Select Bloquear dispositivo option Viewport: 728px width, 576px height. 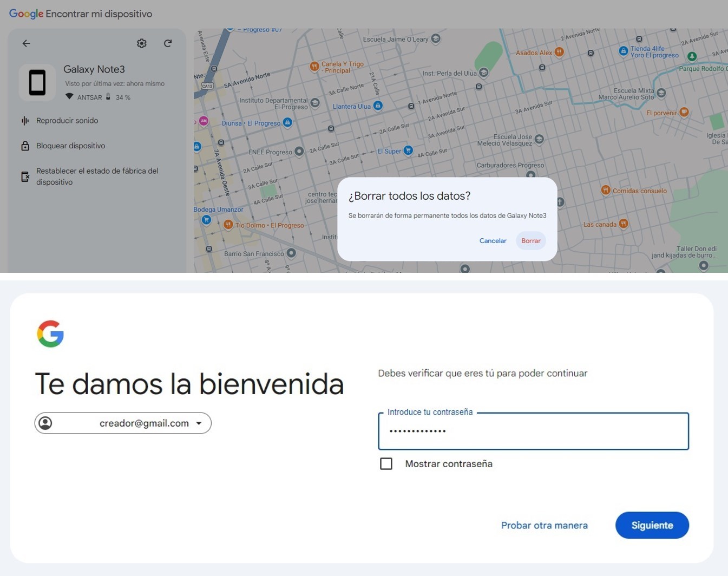coord(70,146)
